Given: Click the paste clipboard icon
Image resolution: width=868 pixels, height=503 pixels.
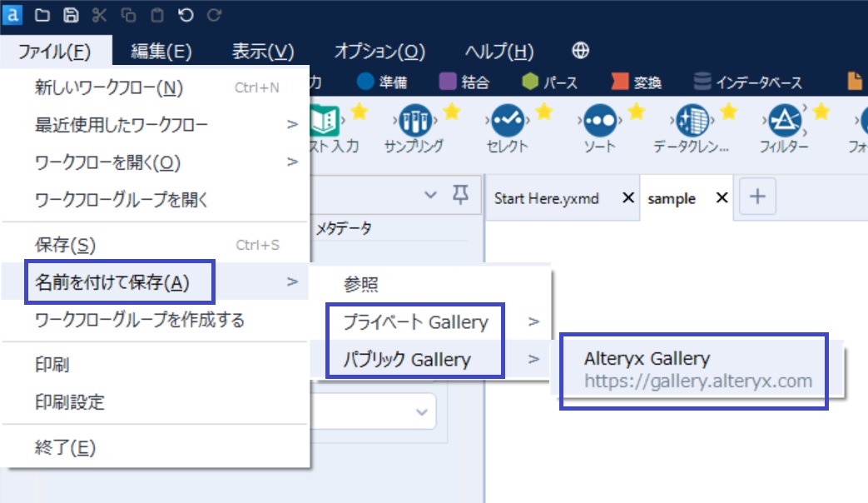Looking at the screenshot, I should pos(157,15).
